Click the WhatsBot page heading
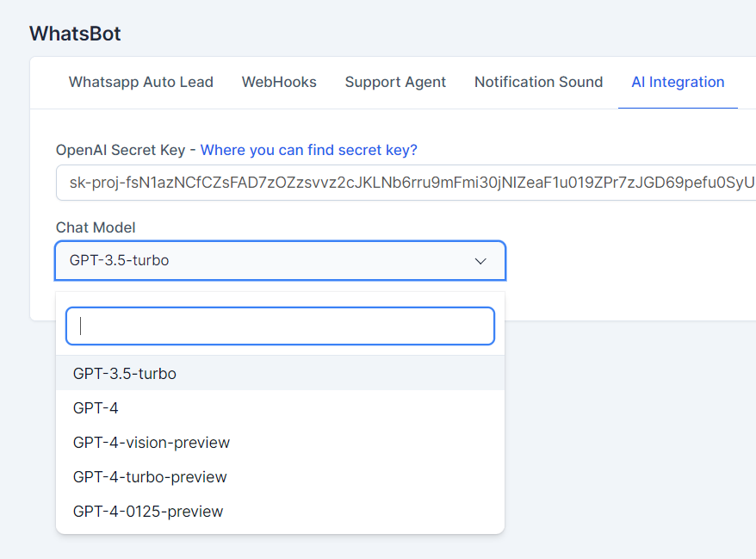 point(75,34)
